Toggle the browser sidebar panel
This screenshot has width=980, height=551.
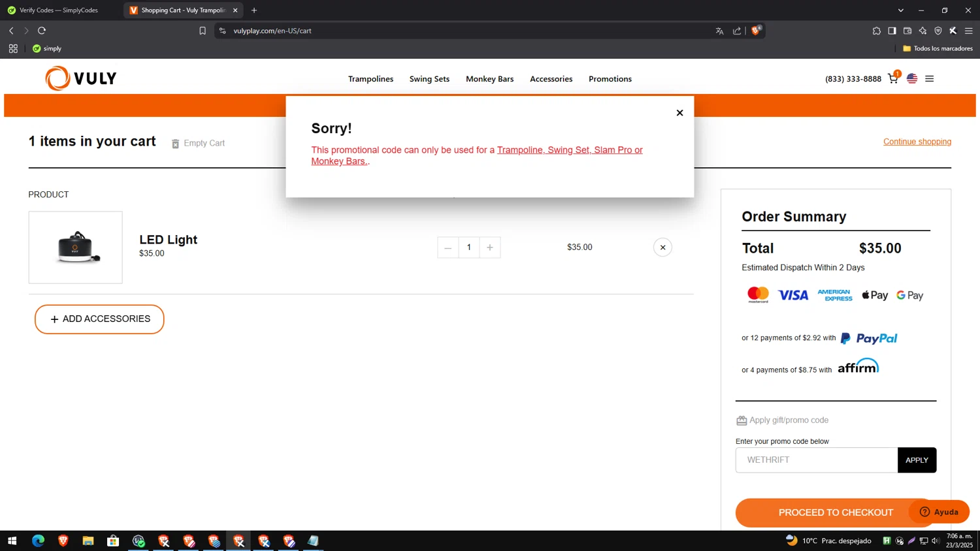pos(892,31)
